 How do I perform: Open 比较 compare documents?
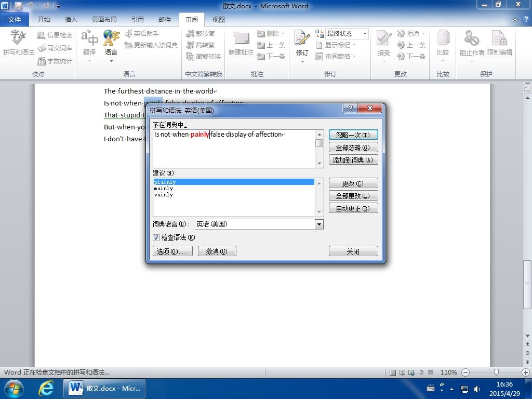click(x=443, y=43)
